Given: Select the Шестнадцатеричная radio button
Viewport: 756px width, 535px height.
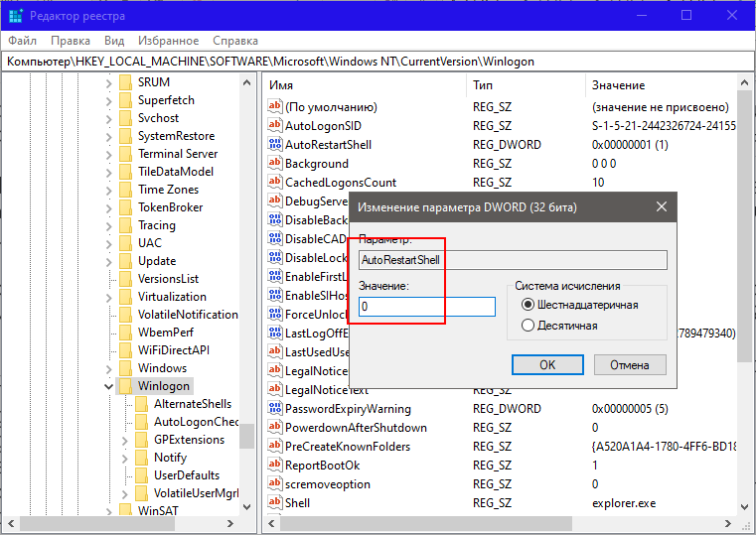Looking at the screenshot, I should click(528, 305).
